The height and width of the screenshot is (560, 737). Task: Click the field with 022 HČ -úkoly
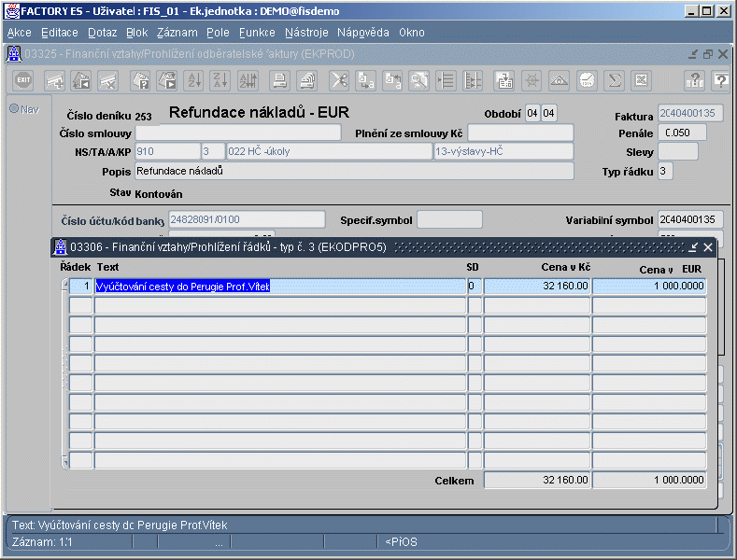(x=329, y=151)
